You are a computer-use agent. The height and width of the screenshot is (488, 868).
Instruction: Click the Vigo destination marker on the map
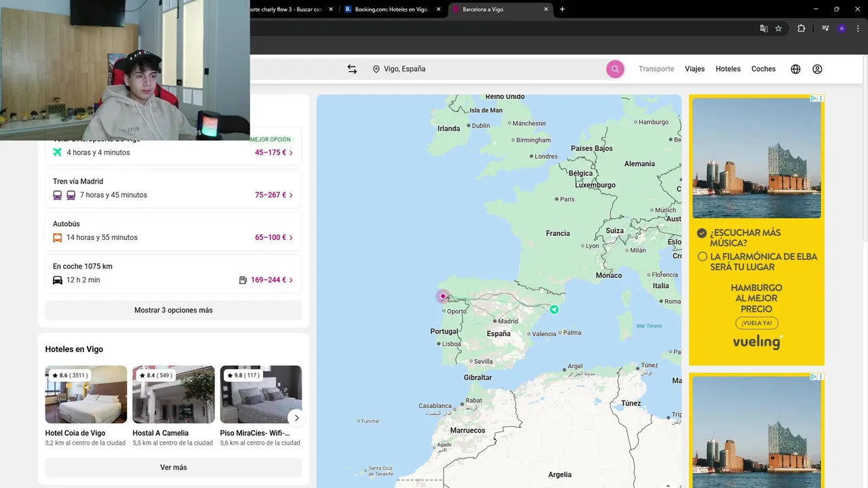[x=443, y=296]
